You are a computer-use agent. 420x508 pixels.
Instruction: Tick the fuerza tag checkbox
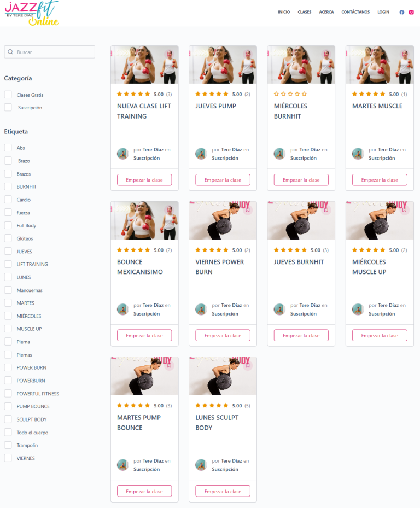[x=8, y=212]
